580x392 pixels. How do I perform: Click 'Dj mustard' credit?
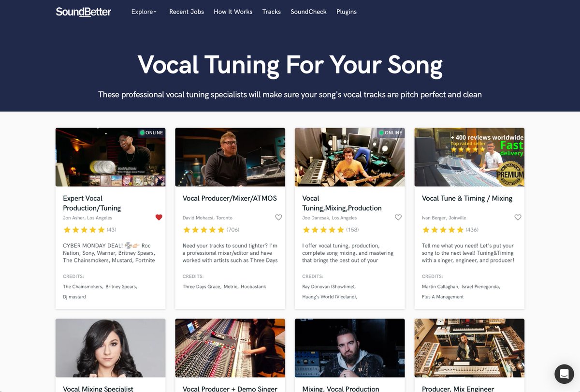[74, 297]
